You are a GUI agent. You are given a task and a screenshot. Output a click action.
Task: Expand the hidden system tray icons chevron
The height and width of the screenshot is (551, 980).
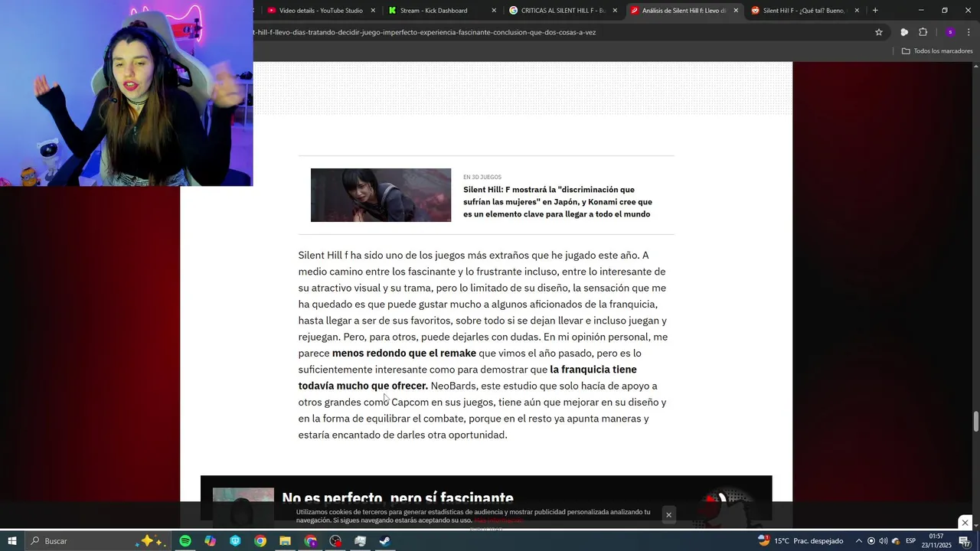pos(858,541)
